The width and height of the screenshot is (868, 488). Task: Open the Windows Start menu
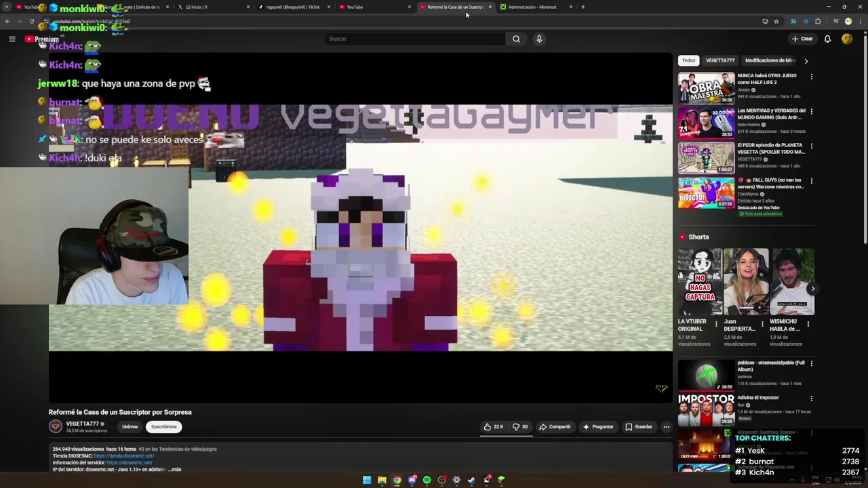367,480
